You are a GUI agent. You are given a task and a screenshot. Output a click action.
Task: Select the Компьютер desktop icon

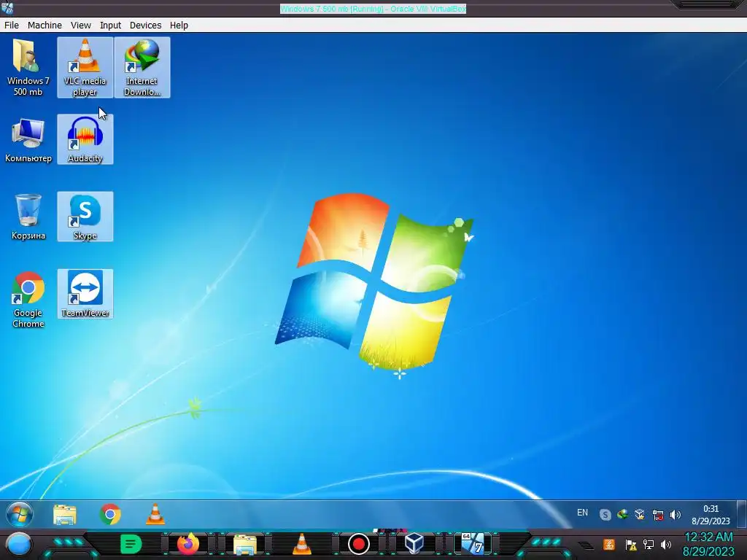point(28,139)
